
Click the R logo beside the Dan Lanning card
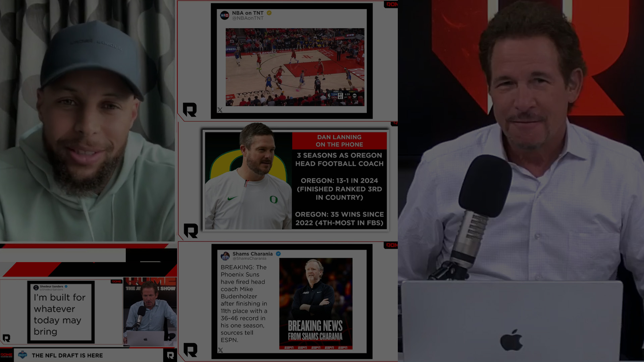click(x=191, y=231)
